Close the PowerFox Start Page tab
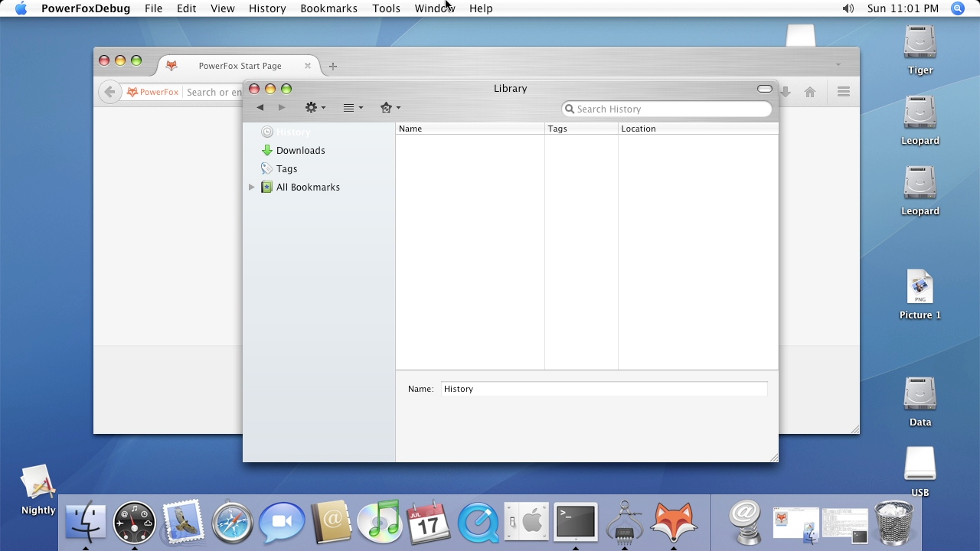The width and height of the screenshot is (980, 551). coord(308,66)
